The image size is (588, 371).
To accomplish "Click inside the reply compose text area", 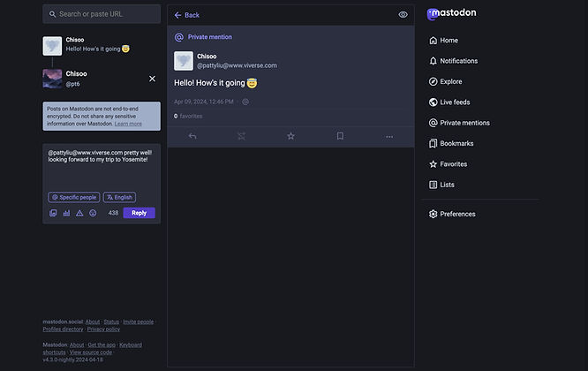I will [102, 167].
